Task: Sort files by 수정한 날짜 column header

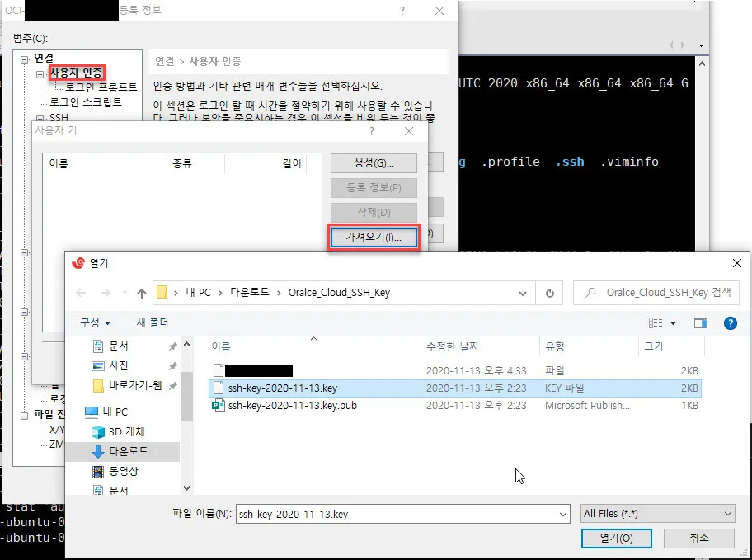Action: 452,346
